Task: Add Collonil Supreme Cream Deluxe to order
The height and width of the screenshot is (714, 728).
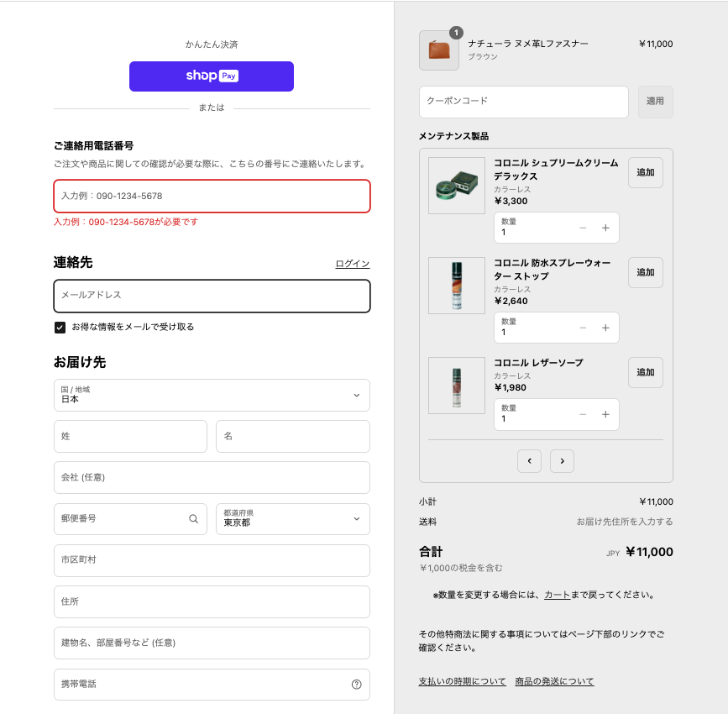Action: 645,172
